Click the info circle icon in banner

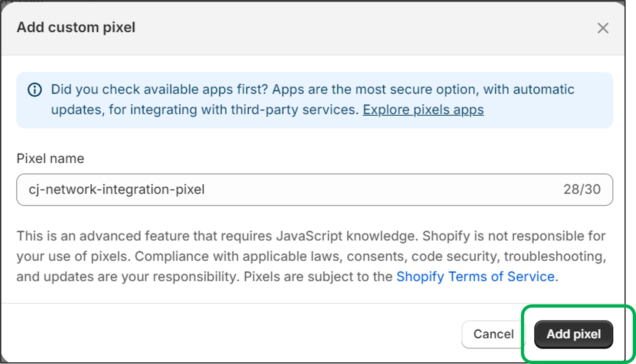click(35, 90)
